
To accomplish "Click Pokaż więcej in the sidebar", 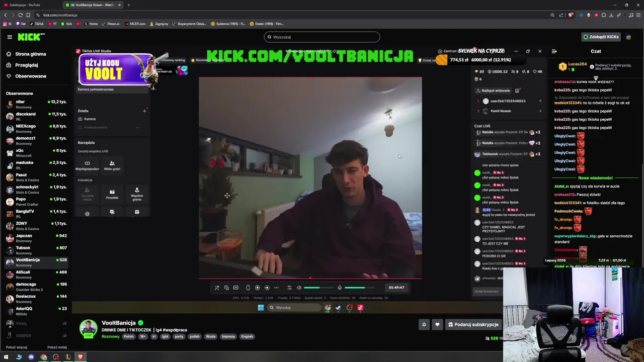I will click(x=17, y=347).
